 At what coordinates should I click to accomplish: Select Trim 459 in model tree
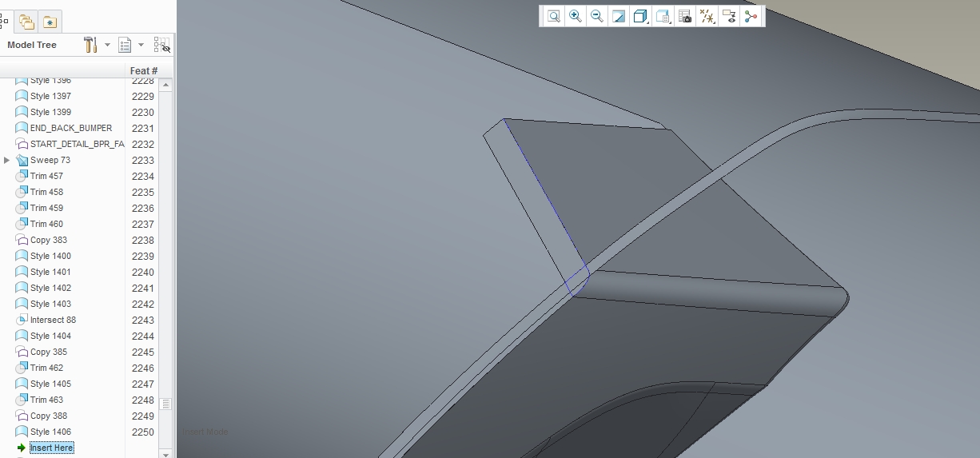point(46,208)
